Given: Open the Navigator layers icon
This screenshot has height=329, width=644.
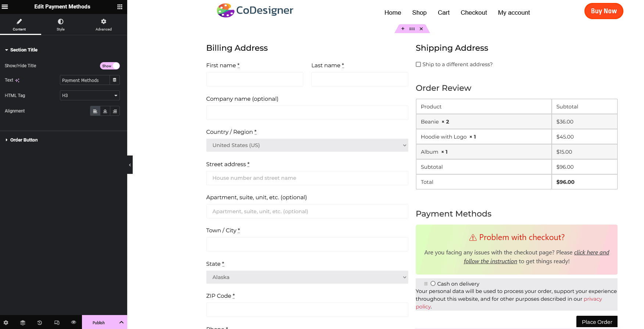Looking at the screenshot, I should (23, 322).
